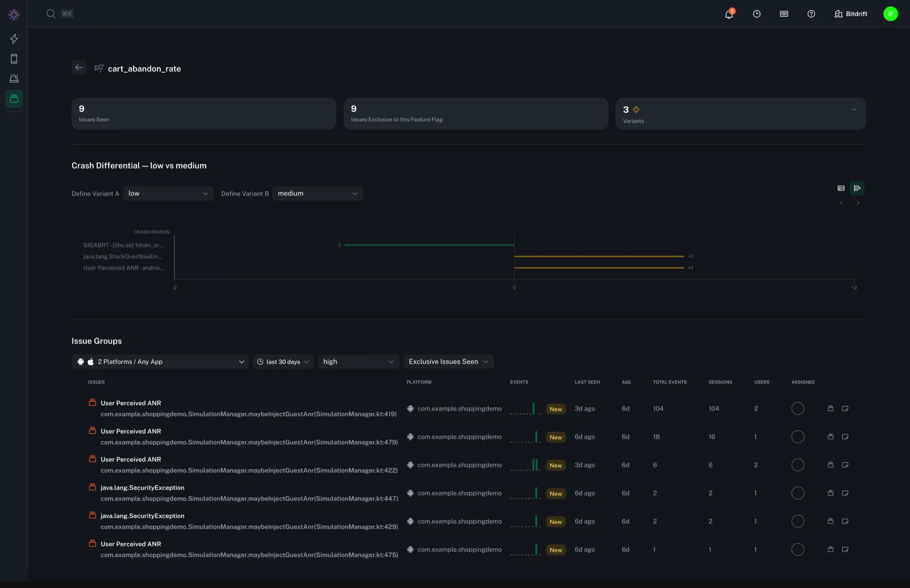Click the search magnifier icon

(x=51, y=14)
